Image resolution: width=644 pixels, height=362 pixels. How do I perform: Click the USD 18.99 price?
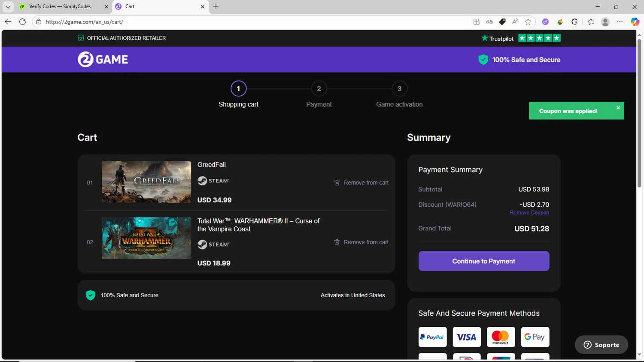click(214, 263)
